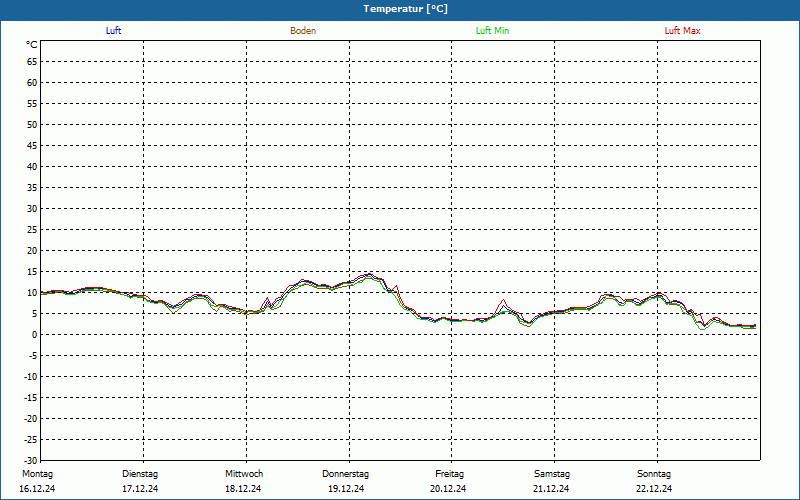
Task: Click the Luft legend label
Action: pos(113,31)
